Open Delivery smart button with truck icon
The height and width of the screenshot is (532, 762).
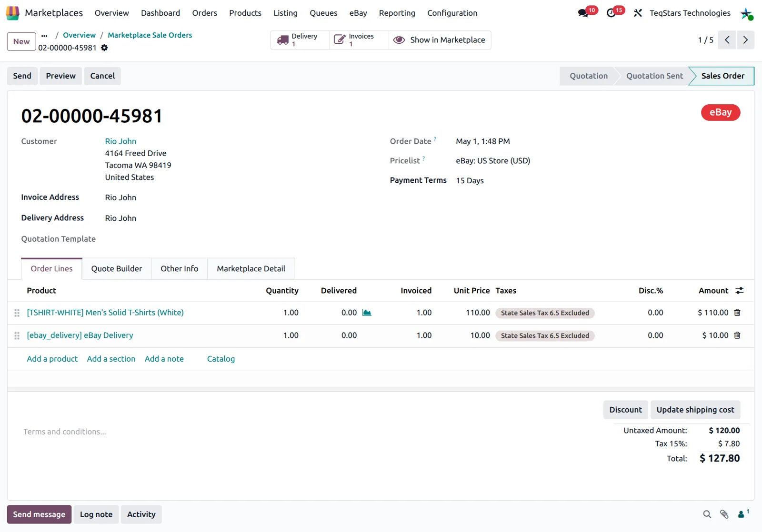pyautogui.click(x=300, y=40)
